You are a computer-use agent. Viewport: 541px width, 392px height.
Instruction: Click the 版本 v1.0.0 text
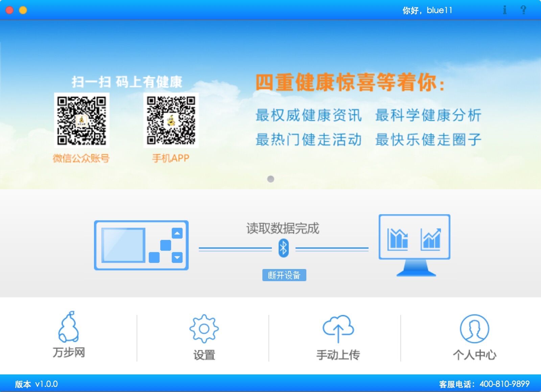(36, 384)
